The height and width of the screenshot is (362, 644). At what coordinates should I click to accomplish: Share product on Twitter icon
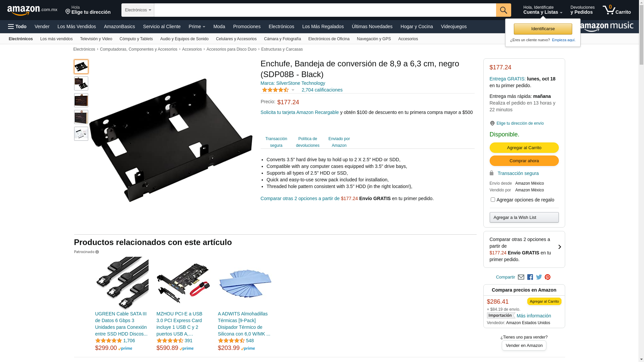(x=539, y=277)
